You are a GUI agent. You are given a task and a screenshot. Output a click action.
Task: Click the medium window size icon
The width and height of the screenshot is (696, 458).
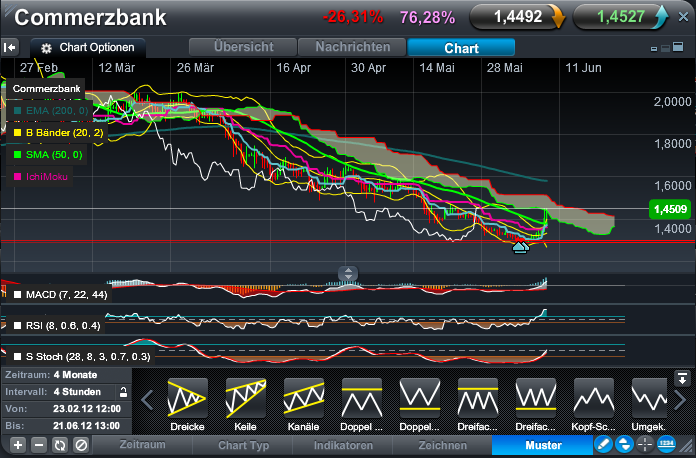[x=665, y=48]
